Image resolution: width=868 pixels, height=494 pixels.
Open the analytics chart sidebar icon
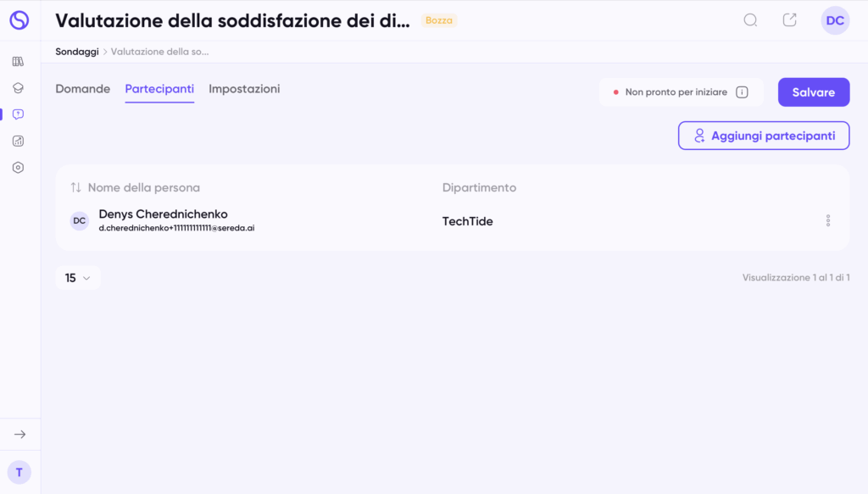tap(19, 141)
